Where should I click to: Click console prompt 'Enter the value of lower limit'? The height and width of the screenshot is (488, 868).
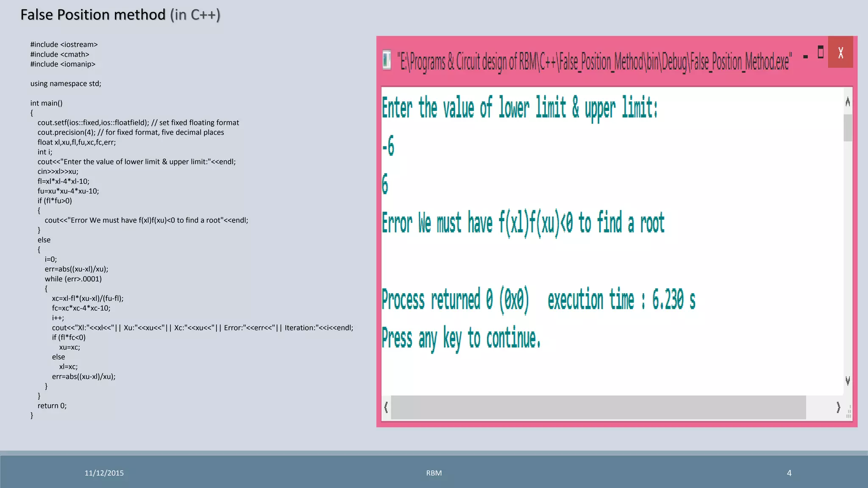[x=520, y=108]
